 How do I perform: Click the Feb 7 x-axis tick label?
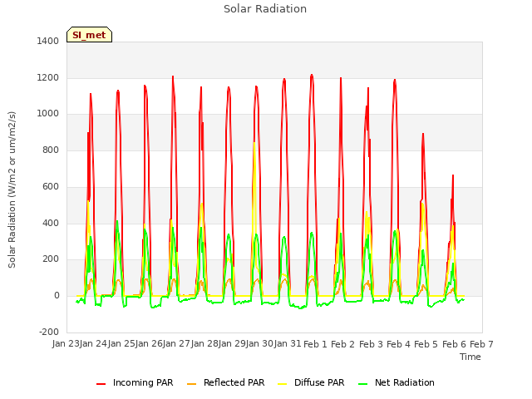pos(481,344)
